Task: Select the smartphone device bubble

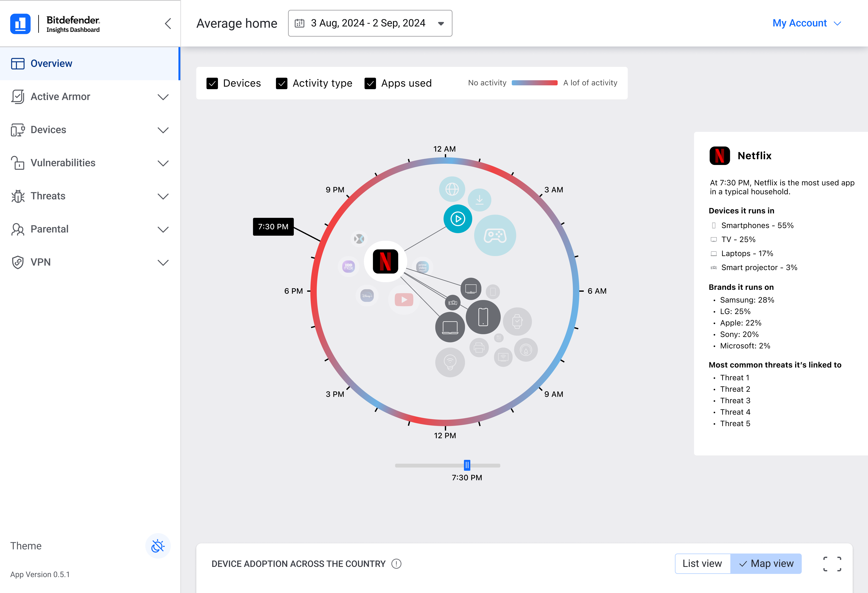Action: (483, 317)
